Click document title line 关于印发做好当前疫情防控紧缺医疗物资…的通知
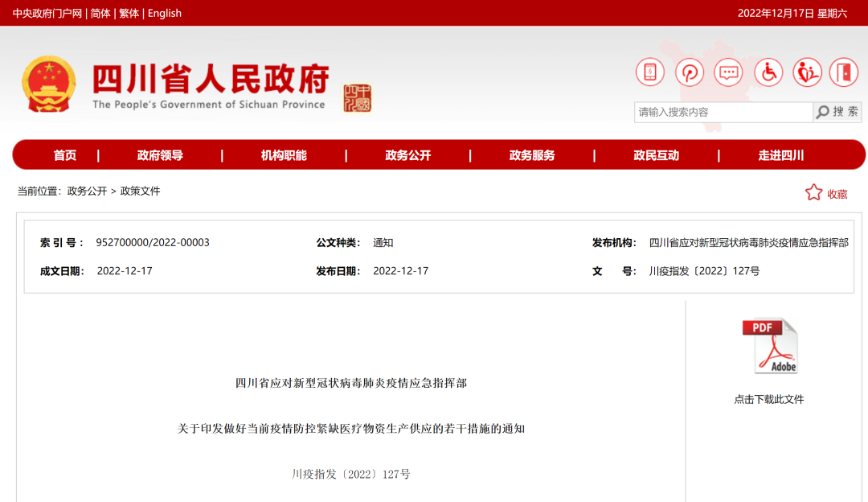 tap(351, 428)
